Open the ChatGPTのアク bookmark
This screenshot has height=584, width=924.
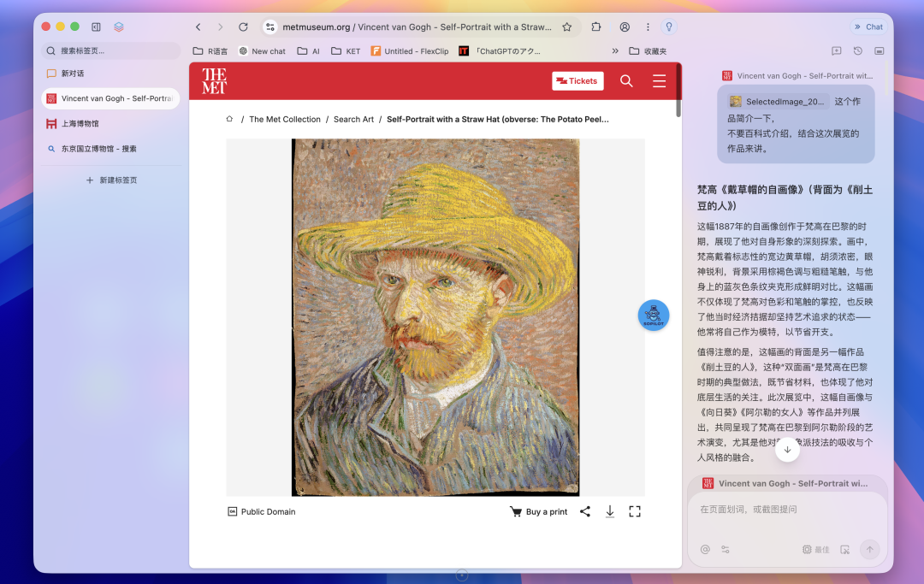pyautogui.click(x=500, y=51)
